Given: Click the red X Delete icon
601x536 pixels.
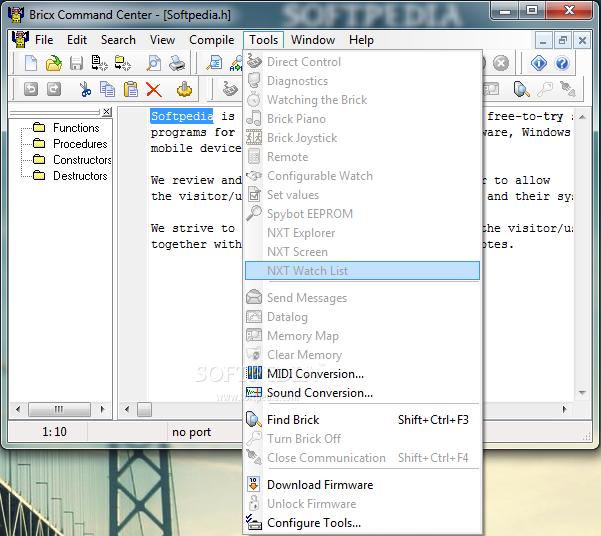Looking at the screenshot, I should [154, 90].
